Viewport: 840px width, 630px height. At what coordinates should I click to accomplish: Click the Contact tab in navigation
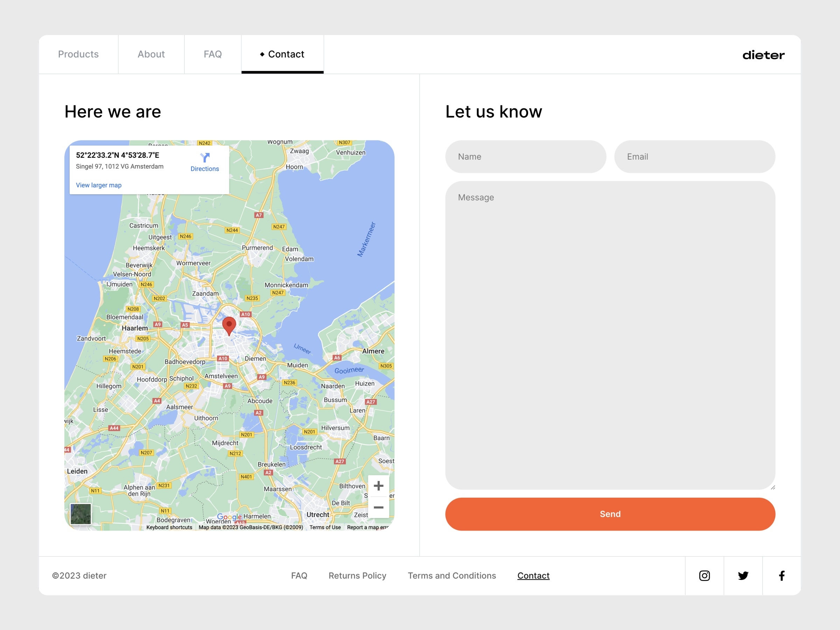[x=282, y=54]
